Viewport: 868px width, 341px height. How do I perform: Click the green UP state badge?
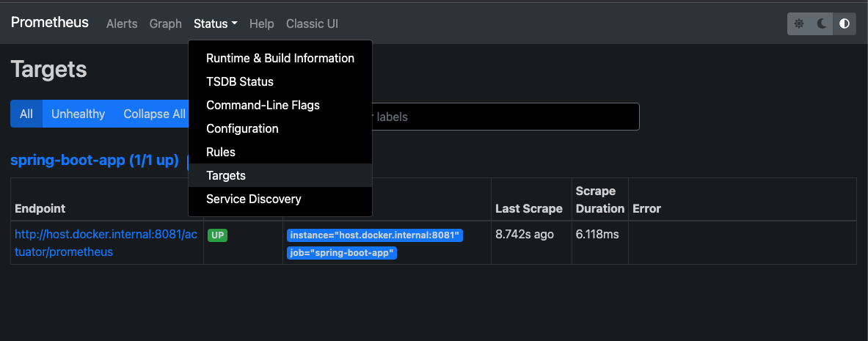[218, 235]
